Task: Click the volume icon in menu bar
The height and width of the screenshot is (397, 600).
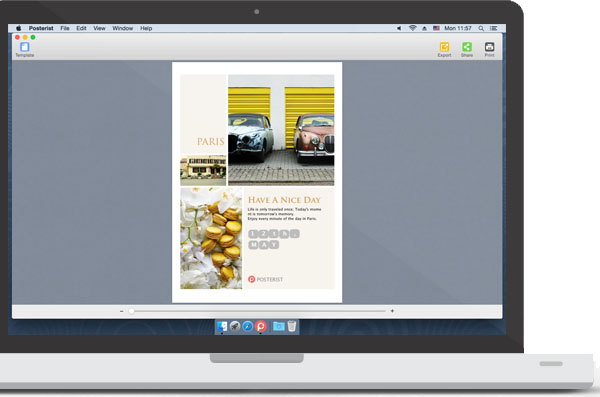Action: tap(399, 28)
